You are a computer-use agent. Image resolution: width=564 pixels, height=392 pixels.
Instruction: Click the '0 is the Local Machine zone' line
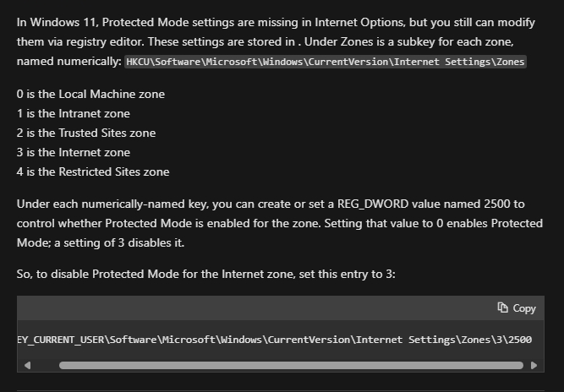(90, 94)
